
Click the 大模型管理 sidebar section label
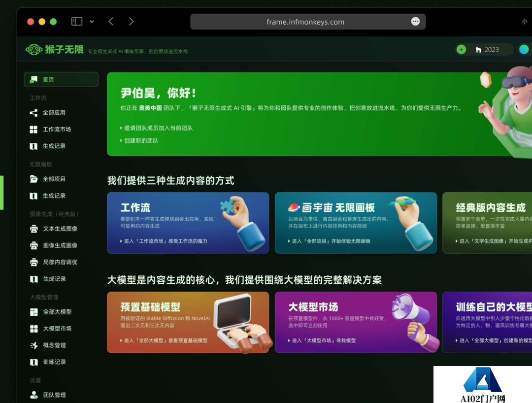point(44,297)
